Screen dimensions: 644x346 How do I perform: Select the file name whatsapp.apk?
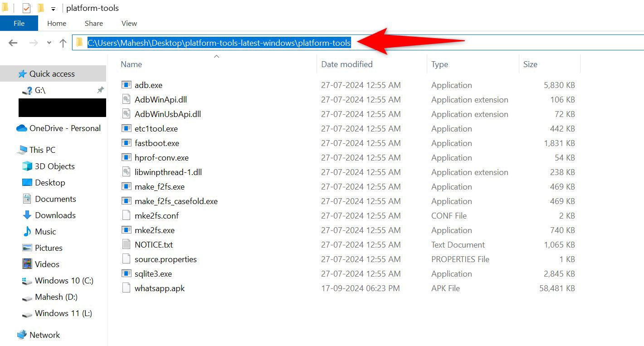pyautogui.click(x=160, y=288)
